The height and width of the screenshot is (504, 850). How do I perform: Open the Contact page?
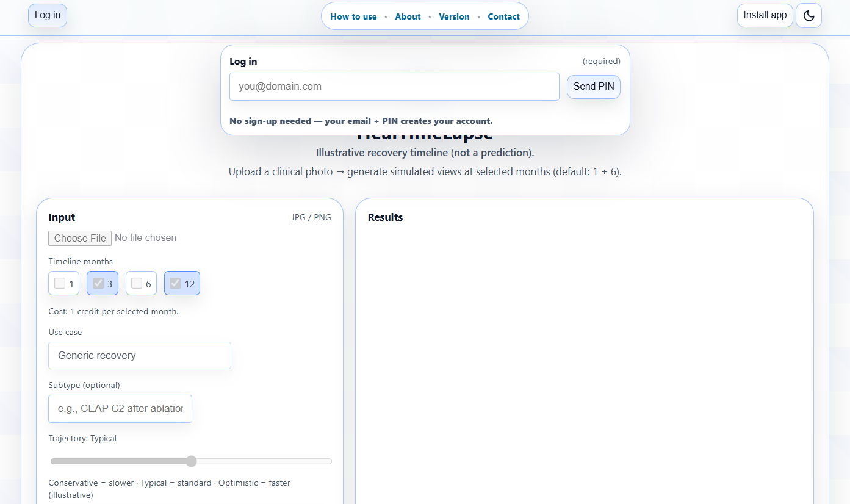click(504, 16)
